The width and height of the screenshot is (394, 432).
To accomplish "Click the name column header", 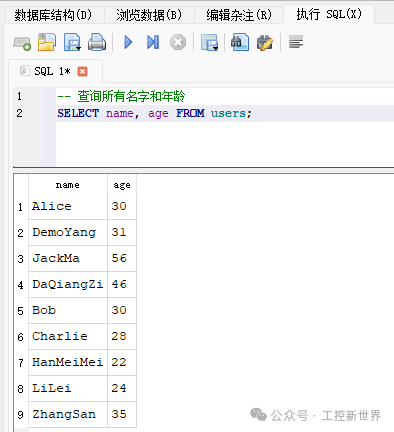I will (x=68, y=185).
